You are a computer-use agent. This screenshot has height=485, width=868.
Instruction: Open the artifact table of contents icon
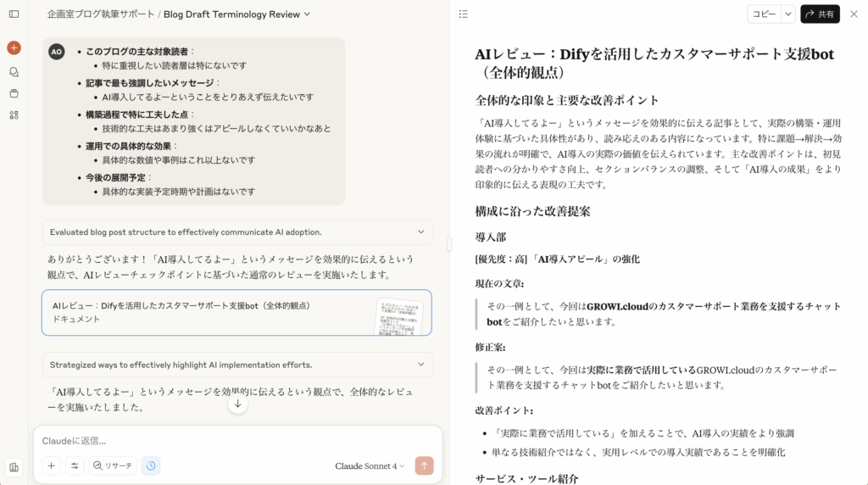(x=463, y=14)
